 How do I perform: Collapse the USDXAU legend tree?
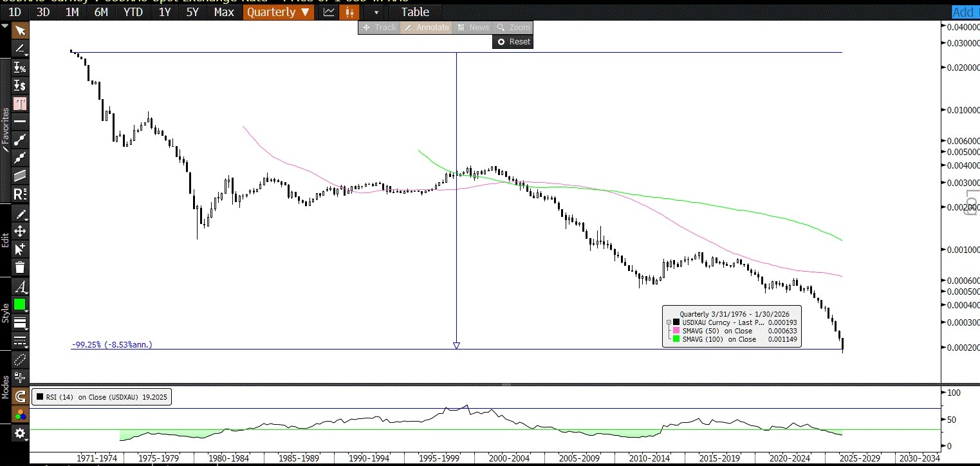click(x=669, y=322)
